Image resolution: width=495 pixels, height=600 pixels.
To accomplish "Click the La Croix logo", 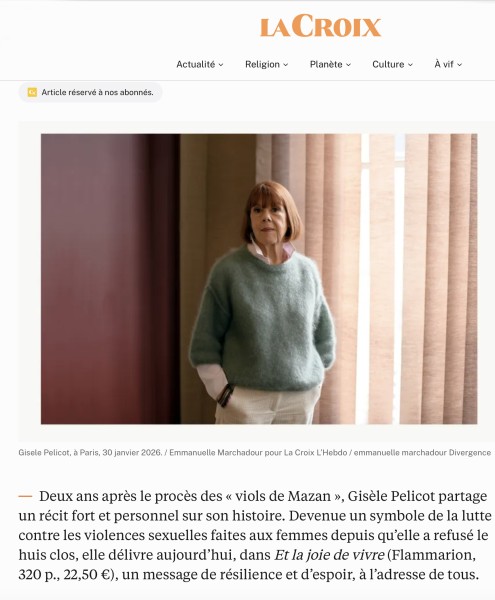I will tap(321, 26).
